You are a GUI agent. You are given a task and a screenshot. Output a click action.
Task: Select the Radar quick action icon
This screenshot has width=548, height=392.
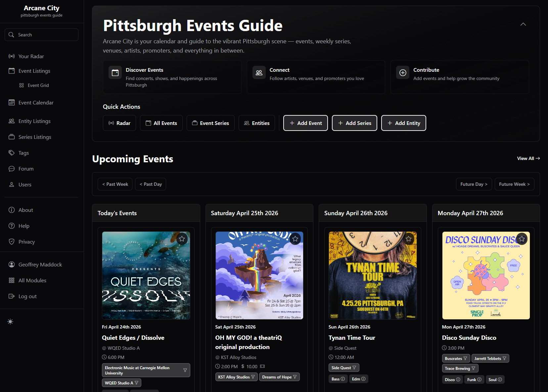(111, 123)
